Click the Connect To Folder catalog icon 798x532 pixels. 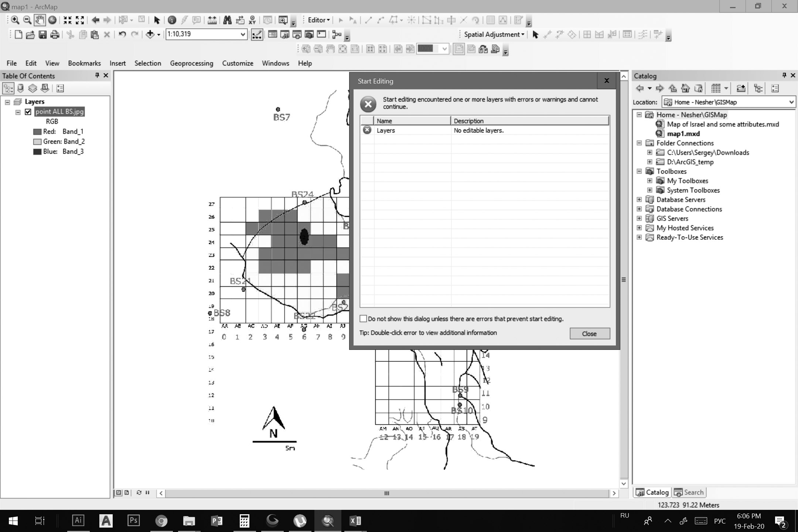[x=740, y=88]
